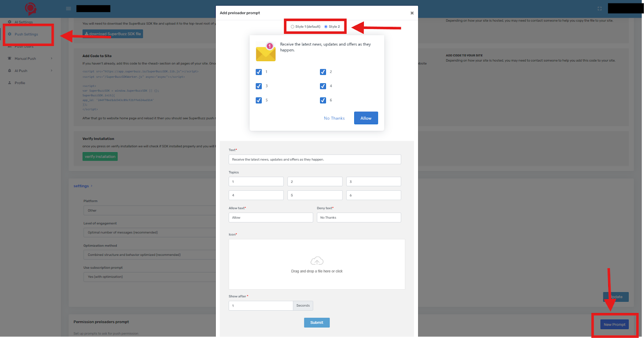
Task: Submit the preloader prompt form
Action: point(317,323)
